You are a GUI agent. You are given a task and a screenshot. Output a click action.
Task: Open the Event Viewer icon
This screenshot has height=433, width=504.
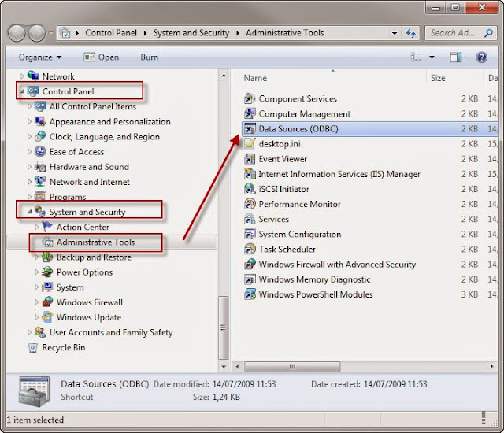[x=250, y=159]
